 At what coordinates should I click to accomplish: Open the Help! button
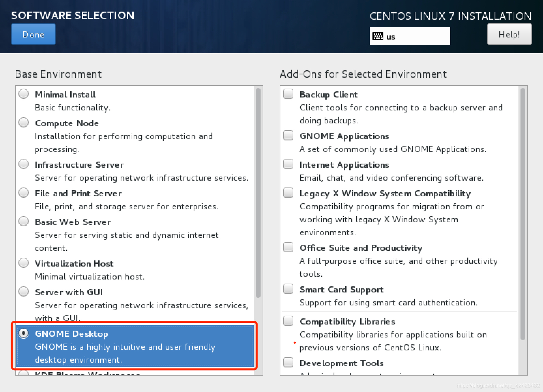[509, 34]
